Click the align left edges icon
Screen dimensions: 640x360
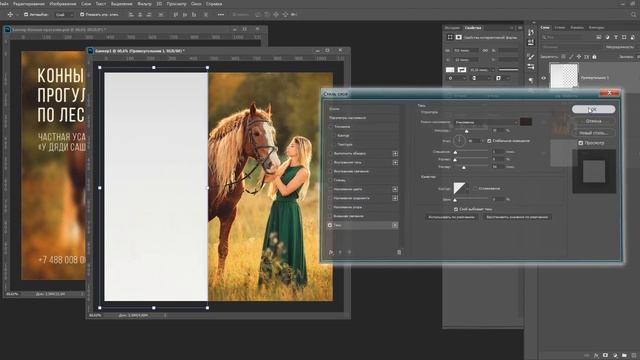tap(131, 14)
